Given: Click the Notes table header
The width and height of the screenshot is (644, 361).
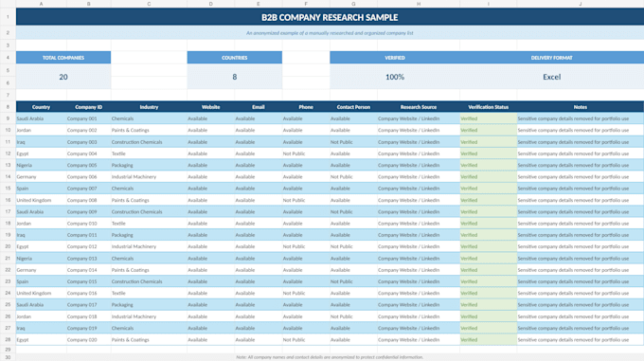Looking at the screenshot, I should (581, 107).
